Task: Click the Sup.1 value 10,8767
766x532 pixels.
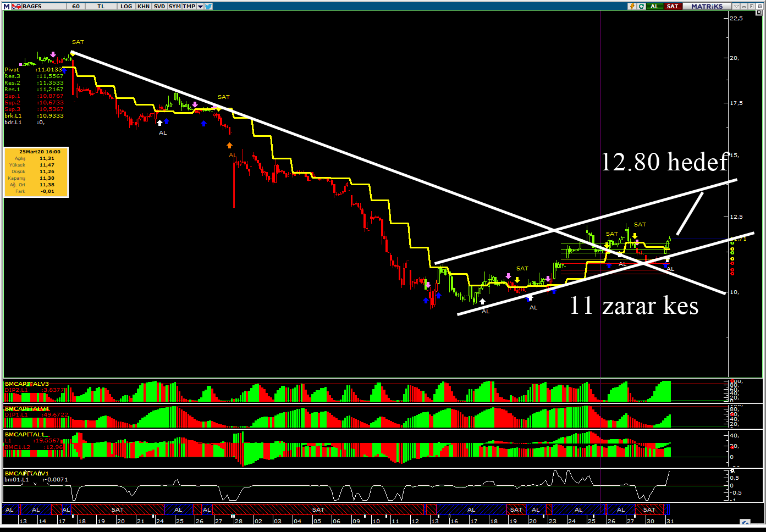Action: [50, 96]
